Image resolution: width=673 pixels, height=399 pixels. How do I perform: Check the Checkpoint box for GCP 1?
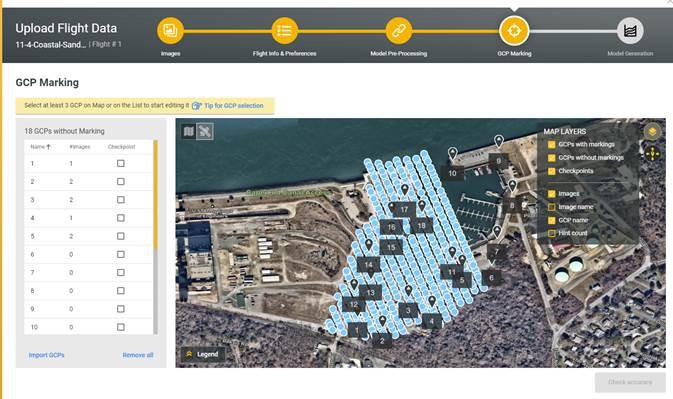click(121, 163)
